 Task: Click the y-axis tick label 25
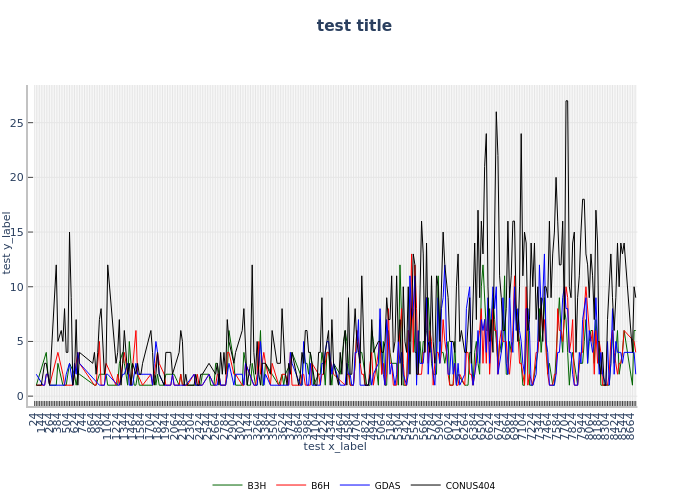pos(15,123)
